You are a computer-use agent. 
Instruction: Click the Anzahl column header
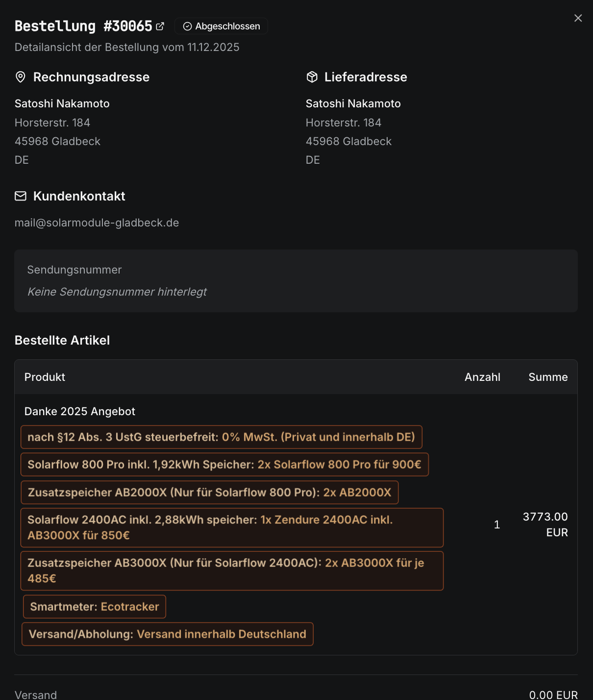pos(482,377)
